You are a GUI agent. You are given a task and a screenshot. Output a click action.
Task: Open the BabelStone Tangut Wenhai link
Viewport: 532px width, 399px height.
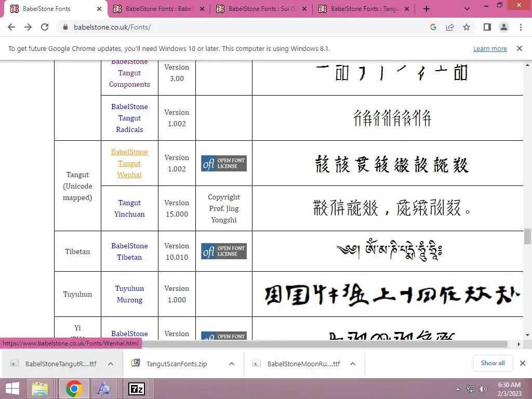(129, 163)
